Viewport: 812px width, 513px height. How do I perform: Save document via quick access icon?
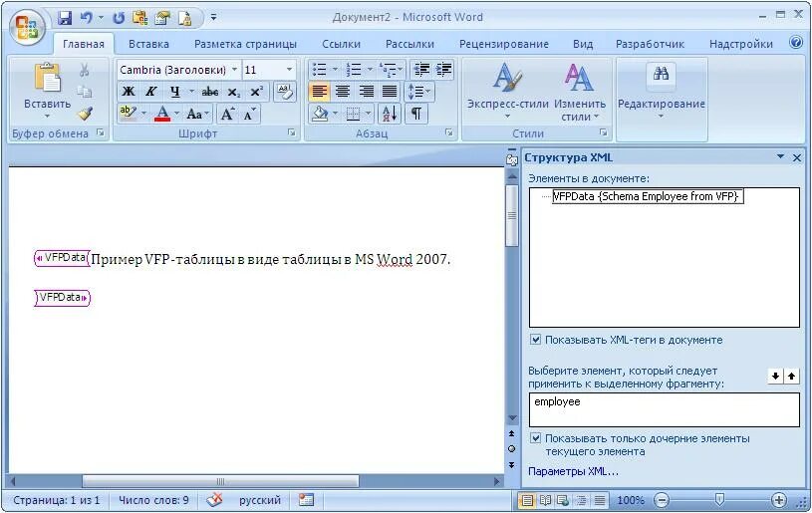coord(65,18)
